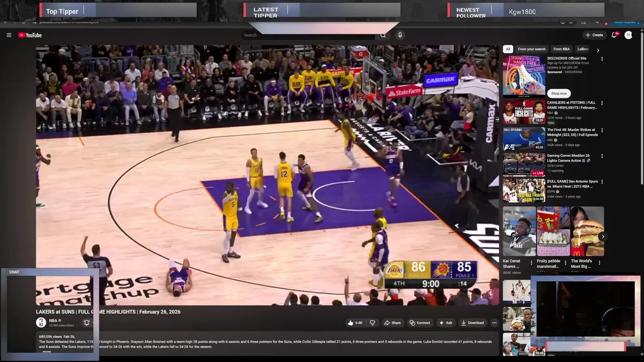This screenshot has width=644, height=362.
Task: Open the NBA channel avatar
Action: pos(41,323)
